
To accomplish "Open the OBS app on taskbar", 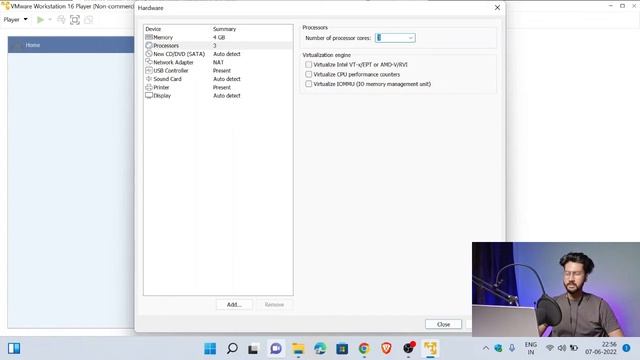I will point(408,349).
